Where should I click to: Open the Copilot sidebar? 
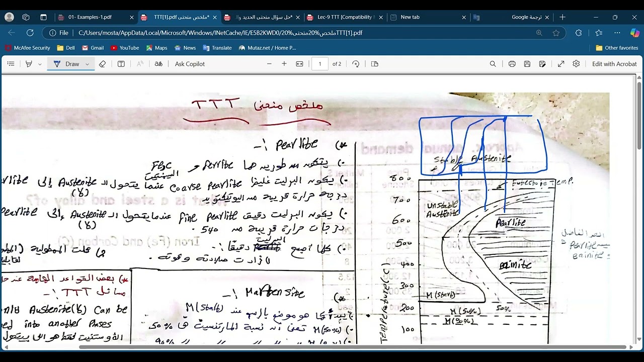click(x=635, y=33)
